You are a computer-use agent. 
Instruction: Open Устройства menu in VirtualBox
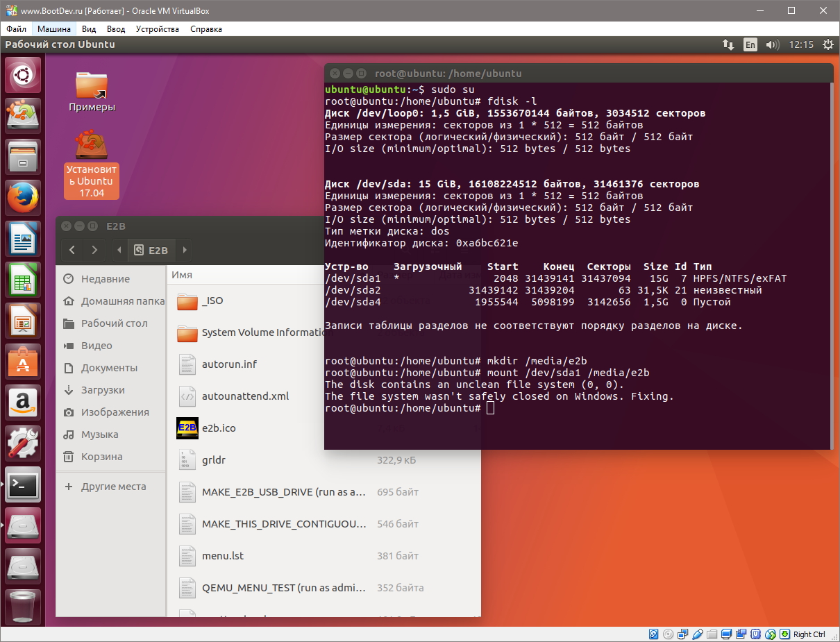(x=158, y=29)
